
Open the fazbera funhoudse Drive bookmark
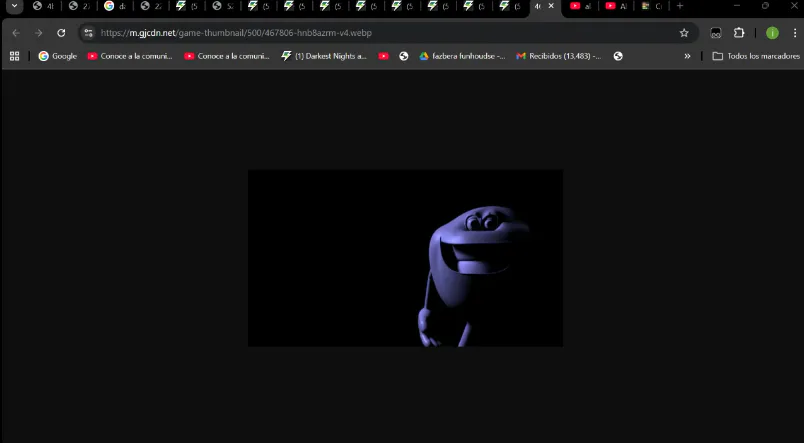[462, 56]
